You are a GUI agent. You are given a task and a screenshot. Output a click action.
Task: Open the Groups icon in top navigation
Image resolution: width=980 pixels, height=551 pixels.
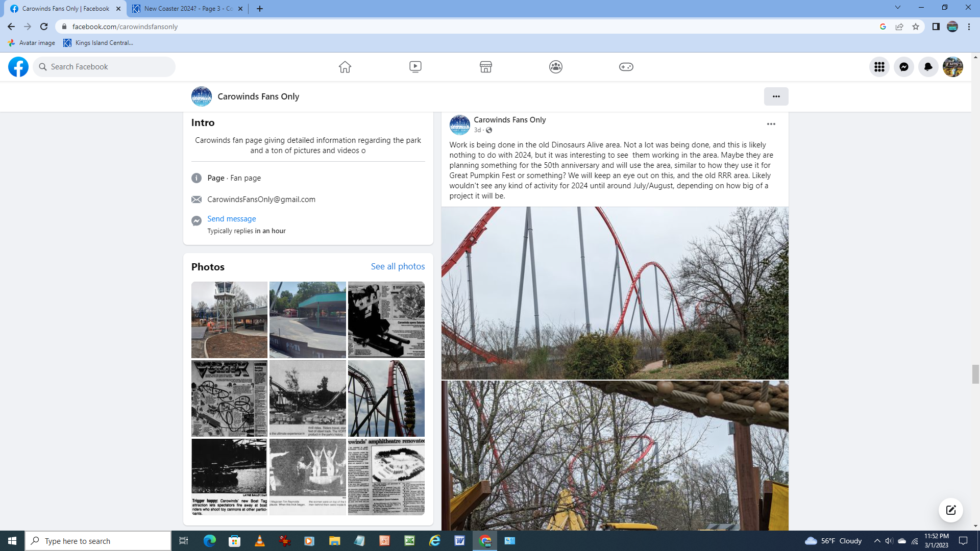[556, 67]
